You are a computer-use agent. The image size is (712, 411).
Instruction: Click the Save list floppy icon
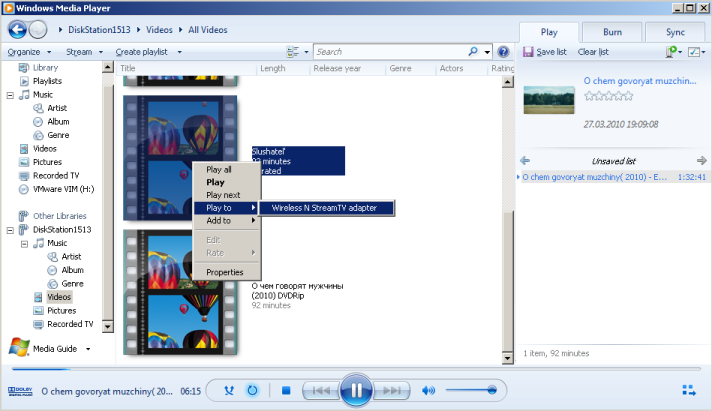pos(528,52)
